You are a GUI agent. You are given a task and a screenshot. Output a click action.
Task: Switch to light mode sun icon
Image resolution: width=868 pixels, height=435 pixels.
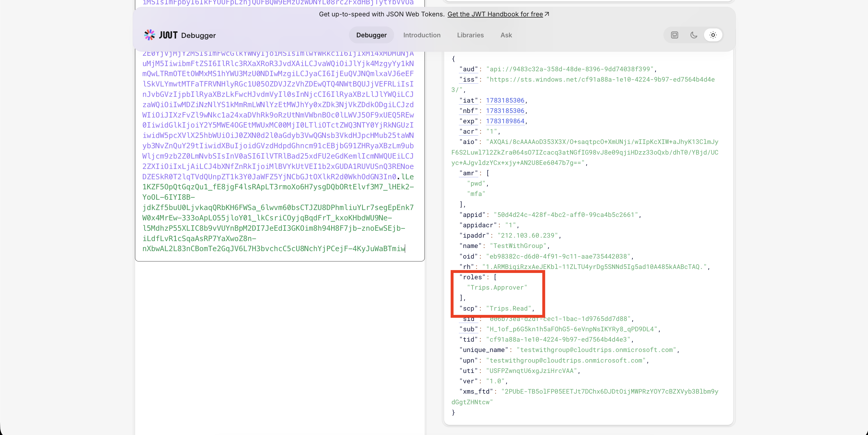point(713,35)
